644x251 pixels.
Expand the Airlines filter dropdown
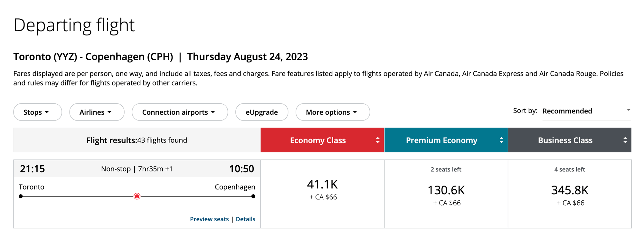(x=97, y=112)
